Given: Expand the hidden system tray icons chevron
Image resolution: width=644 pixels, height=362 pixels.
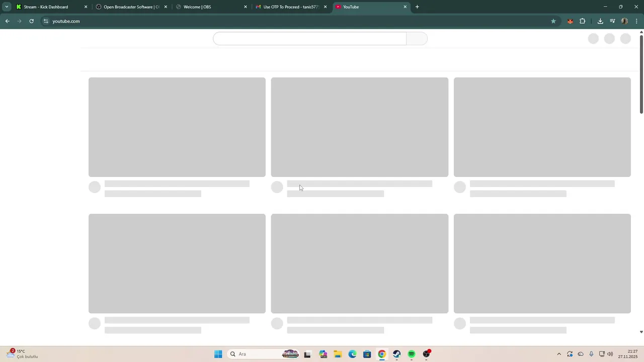Looking at the screenshot, I should [x=558, y=354].
